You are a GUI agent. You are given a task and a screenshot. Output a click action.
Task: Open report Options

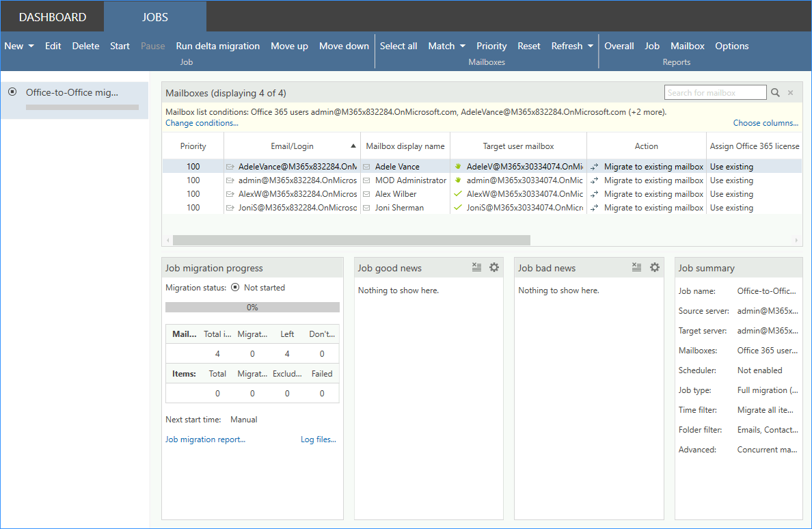coord(732,46)
